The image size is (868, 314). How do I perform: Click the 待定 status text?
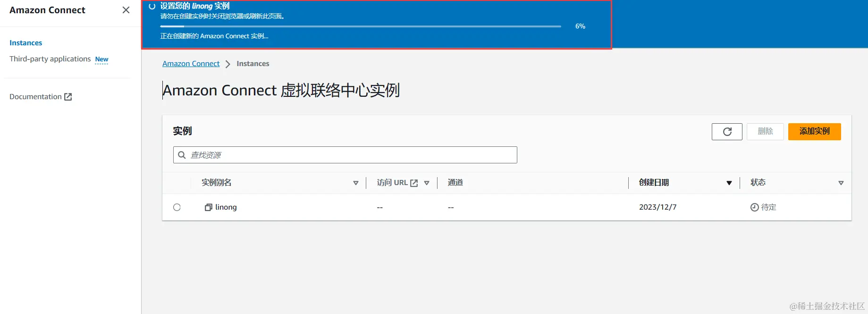tap(769, 207)
